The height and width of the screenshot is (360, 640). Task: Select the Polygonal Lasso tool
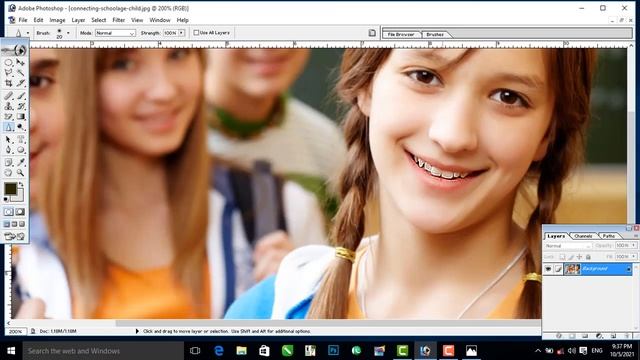point(9,73)
